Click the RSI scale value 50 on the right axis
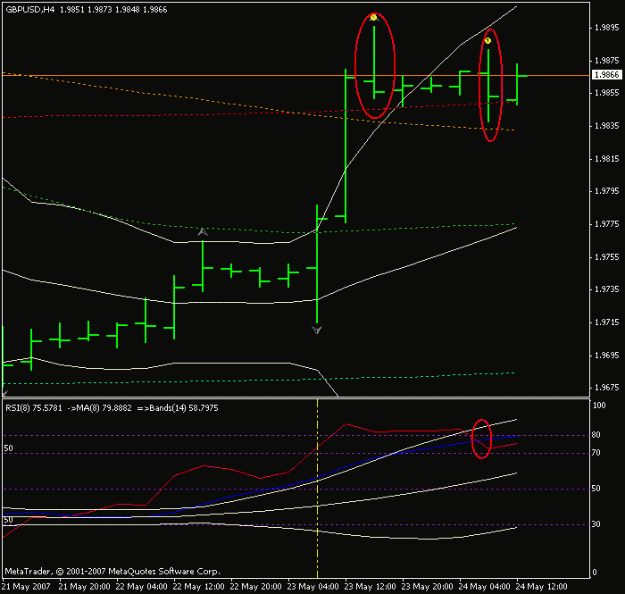 596,489
